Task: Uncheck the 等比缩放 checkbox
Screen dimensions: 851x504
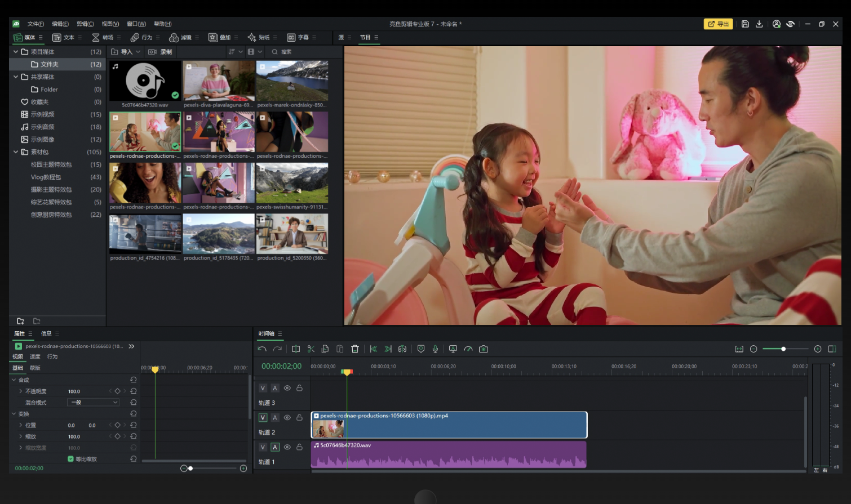Action: 70,459
